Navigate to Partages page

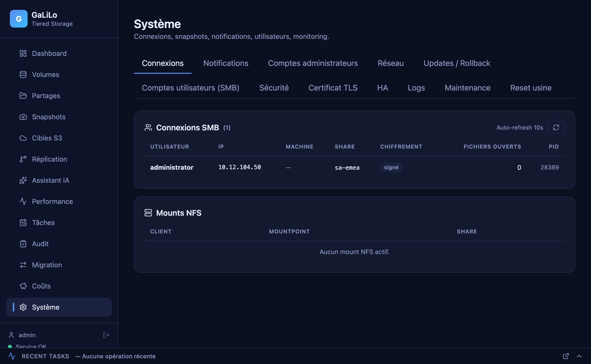tap(59, 96)
